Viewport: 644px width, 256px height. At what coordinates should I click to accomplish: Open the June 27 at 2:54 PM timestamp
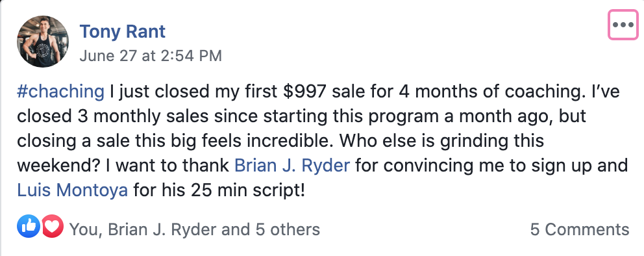click(x=151, y=55)
